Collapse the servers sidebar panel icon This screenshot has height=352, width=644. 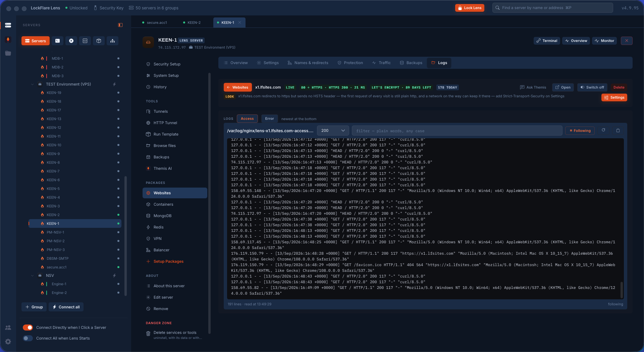[x=120, y=25]
